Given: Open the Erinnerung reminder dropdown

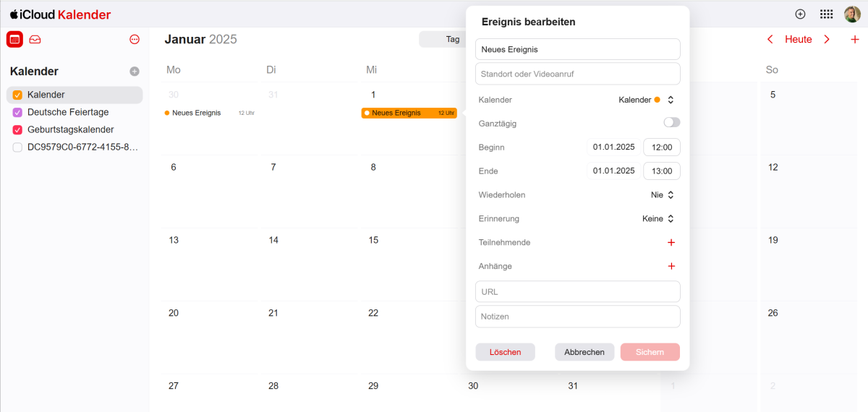Looking at the screenshot, I should [658, 219].
